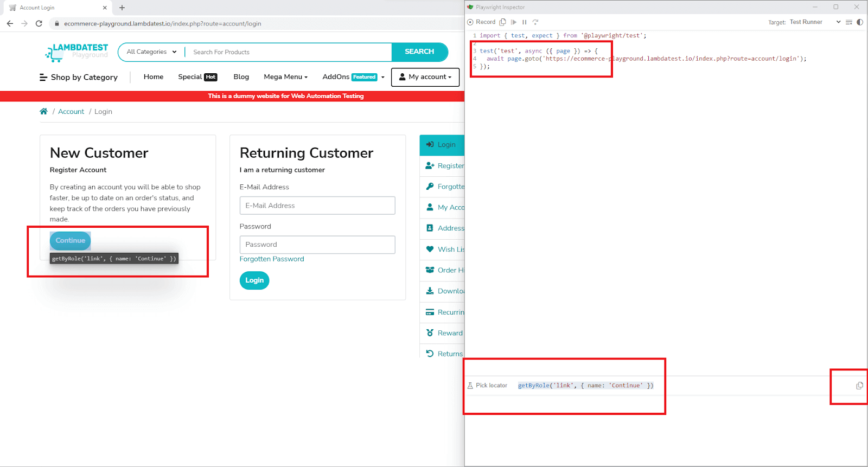Open the Special Hot menu item
868x467 pixels.
point(197,77)
